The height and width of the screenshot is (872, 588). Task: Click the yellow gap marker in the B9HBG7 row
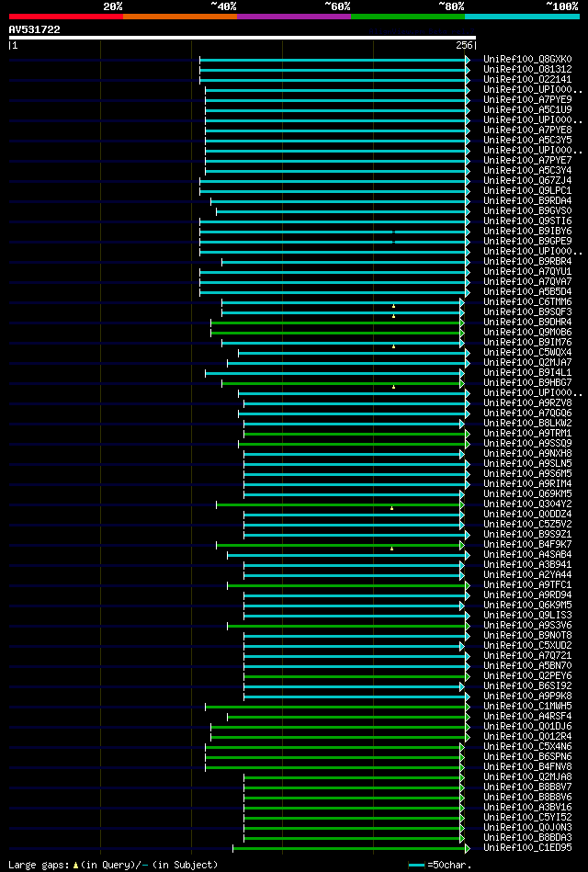[x=393, y=387]
